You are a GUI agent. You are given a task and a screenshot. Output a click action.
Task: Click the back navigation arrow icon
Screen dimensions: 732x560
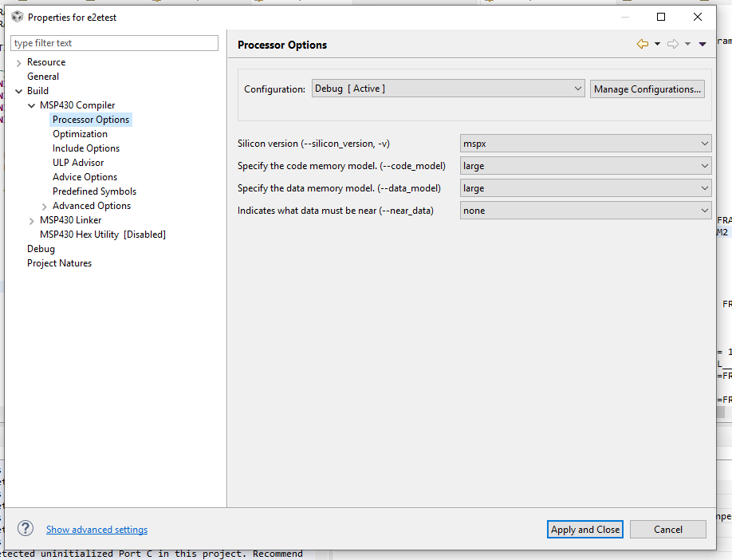642,45
